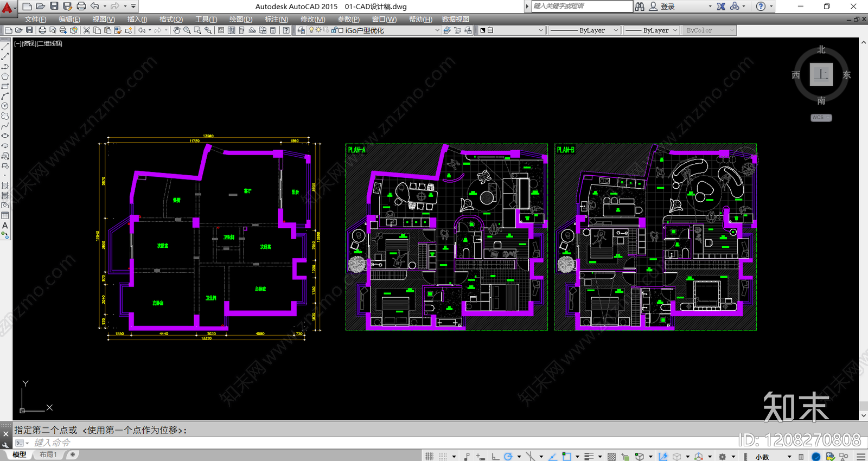Image resolution: width=868 pixels, height=461 pixels.
Task: Open the 绘图(D) menu
Action: tap(241, 19)
